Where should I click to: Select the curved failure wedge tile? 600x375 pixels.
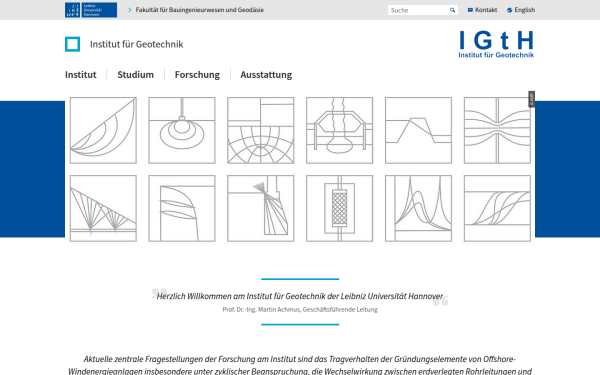click(182, 209)
